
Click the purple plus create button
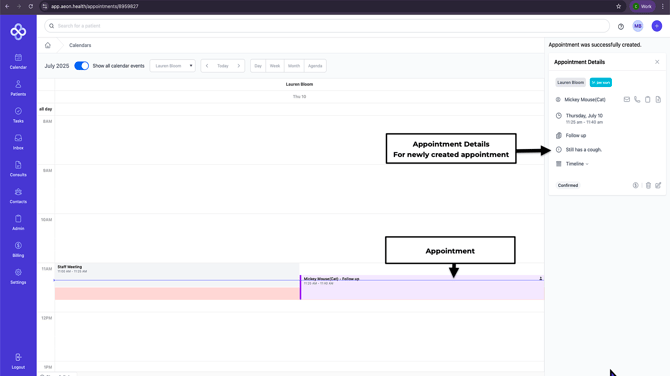coord(657,26)
